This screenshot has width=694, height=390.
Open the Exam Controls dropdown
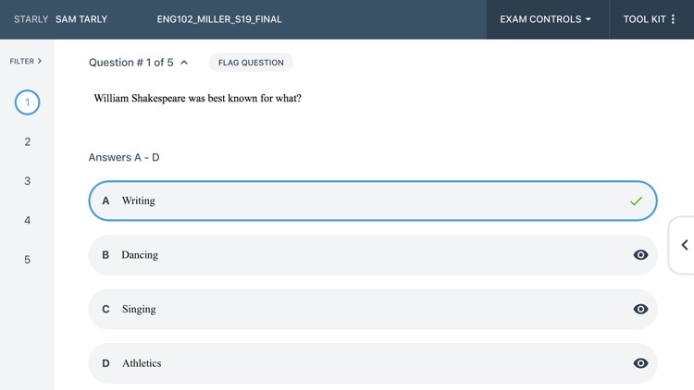(545, 19)
